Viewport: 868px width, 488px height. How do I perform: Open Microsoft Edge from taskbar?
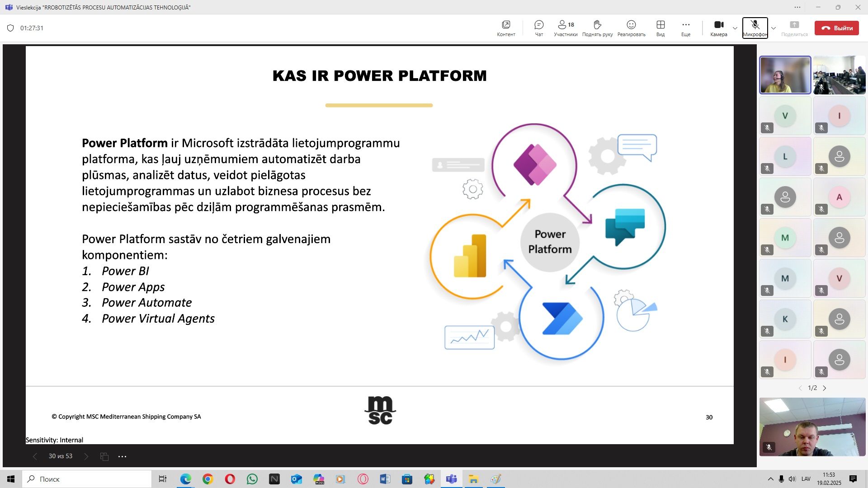point(185,479)
